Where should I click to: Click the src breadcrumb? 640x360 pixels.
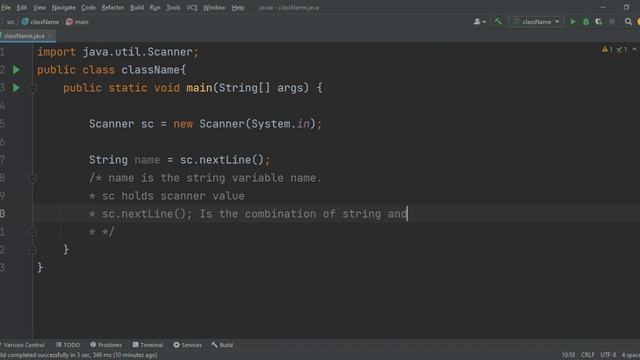point(10,22)
